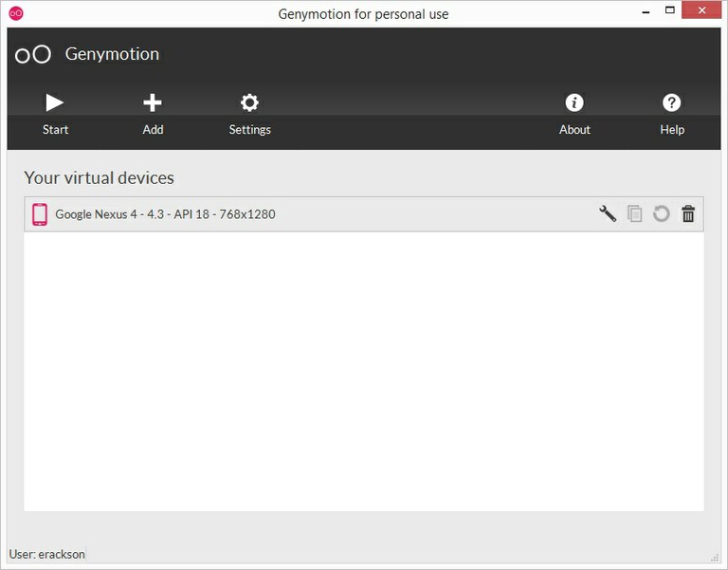Screen dimensions: 728x570
Task: Start the selected virtual device
Action: coord(55,114)
